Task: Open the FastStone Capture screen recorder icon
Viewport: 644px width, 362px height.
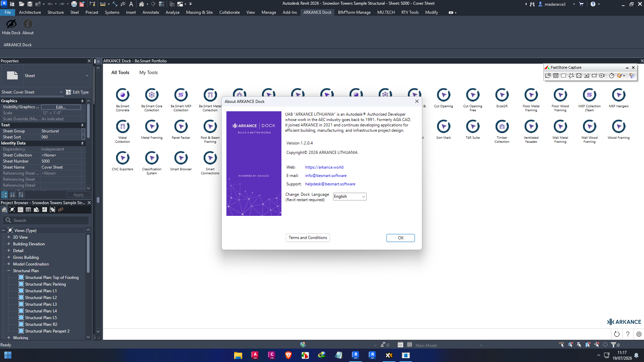Action: click(x=602, y=76)
